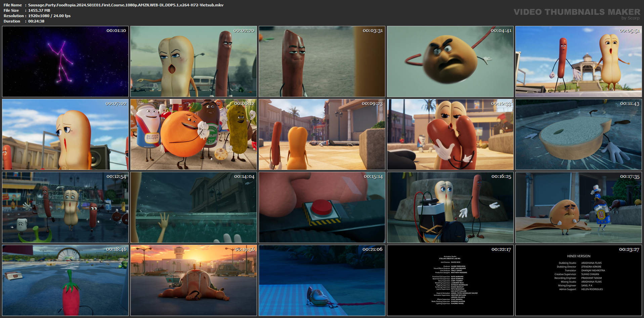The width and height of the screenshot is (644, 318).
Task: Open the angry potato thumbnail at 00:04:41
Action: [x=450, y=62]
